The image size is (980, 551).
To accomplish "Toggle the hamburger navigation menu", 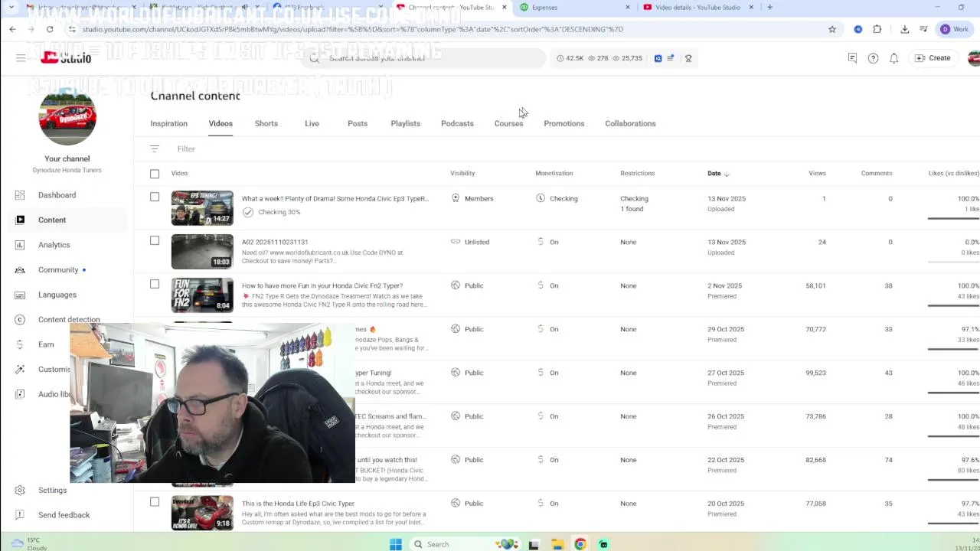I will click(21, 58).
